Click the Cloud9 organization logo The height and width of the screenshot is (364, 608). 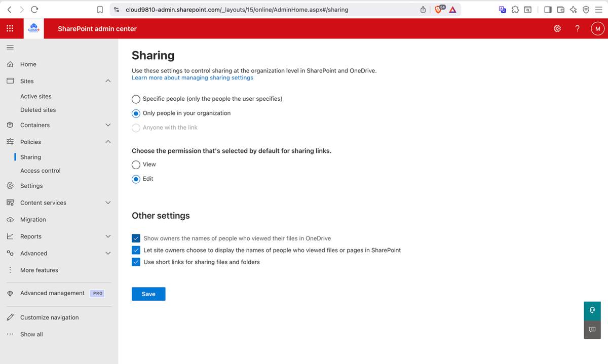tap(34, 29)
